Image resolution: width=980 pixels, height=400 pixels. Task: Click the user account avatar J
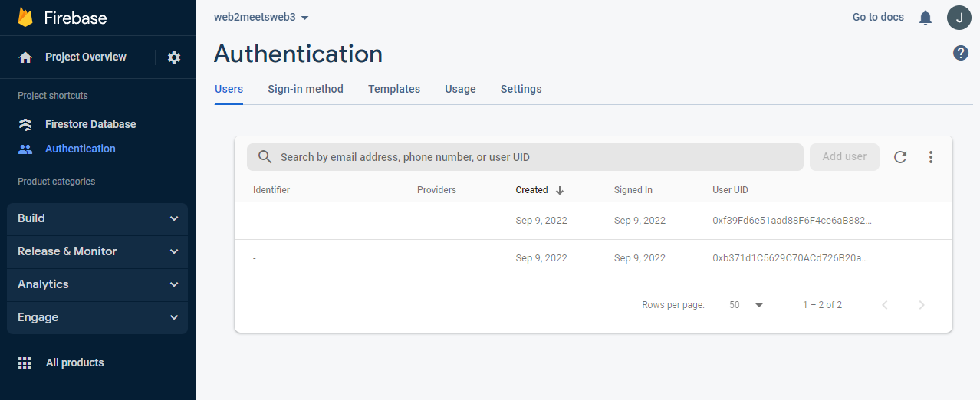[x=959, y=18]
